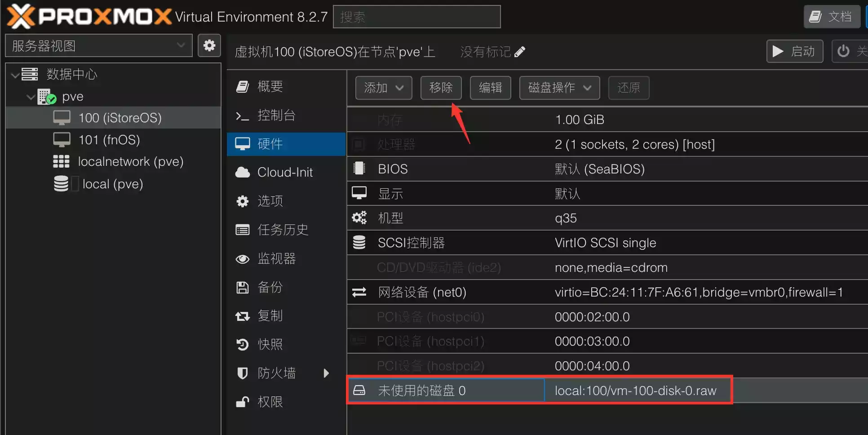Image resolution: width=868 pixels, height=435 pixels.
Task: Click the localnetwork (pve) grid icon
Action: click(x=61, y=161)
